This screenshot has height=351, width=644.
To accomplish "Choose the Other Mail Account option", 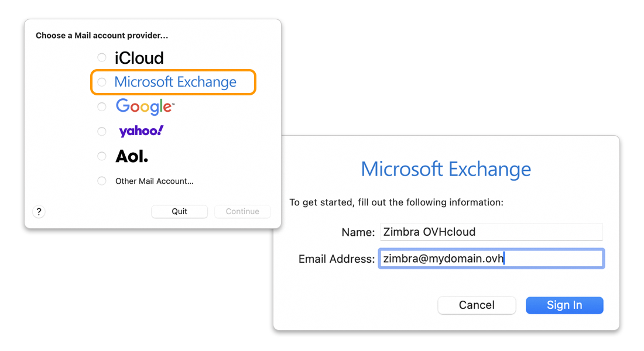I will (102, 181).
